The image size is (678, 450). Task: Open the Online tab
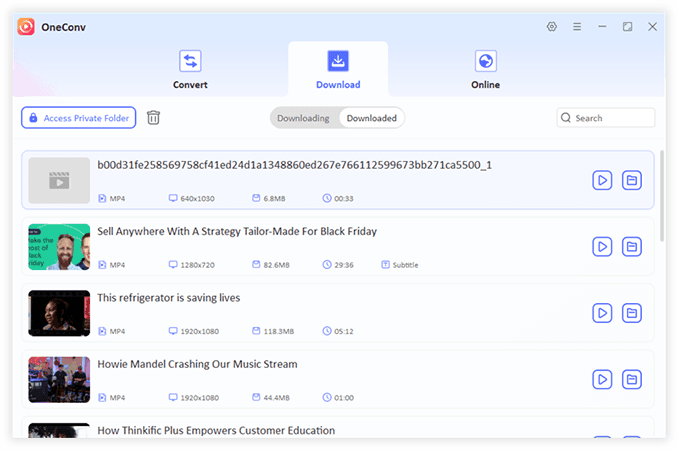point(486,70)
